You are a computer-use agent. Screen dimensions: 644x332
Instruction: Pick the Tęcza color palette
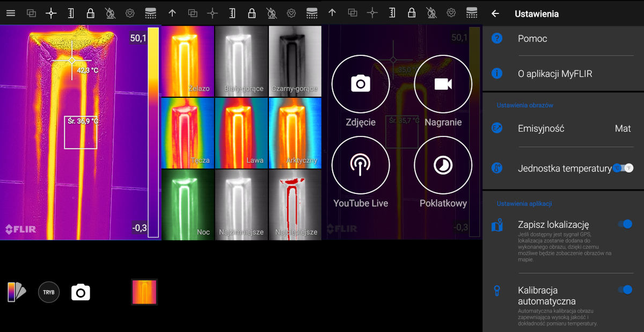click(188, 133)
